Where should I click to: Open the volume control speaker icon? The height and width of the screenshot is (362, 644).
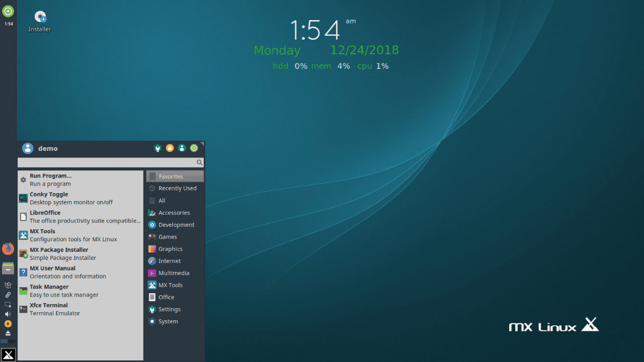(8, 314)
